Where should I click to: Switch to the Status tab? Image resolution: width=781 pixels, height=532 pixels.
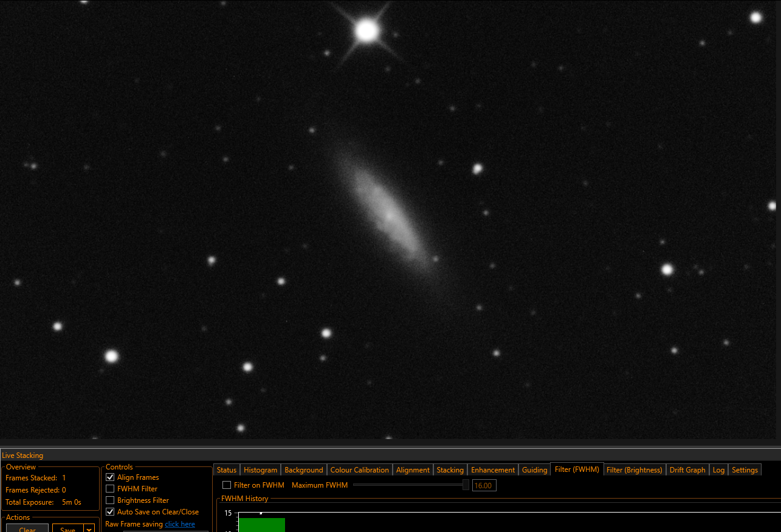coord(227,470)
